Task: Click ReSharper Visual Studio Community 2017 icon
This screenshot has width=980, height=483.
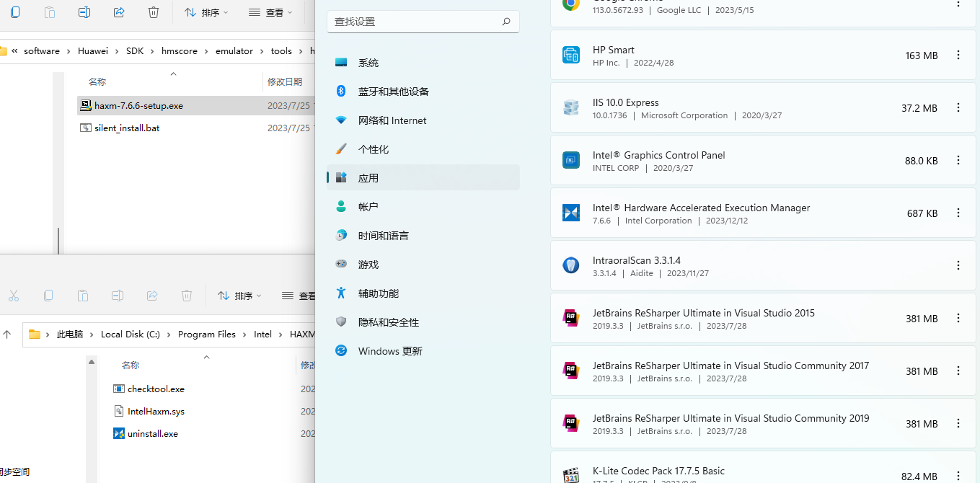Action: coord(571,371)
